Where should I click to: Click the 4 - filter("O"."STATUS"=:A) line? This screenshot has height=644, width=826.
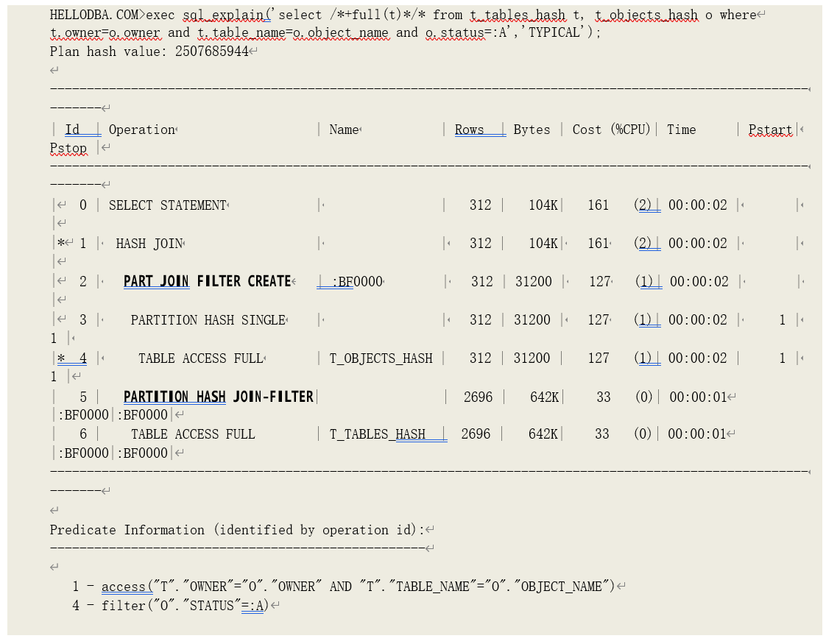(x=170, y=606)
